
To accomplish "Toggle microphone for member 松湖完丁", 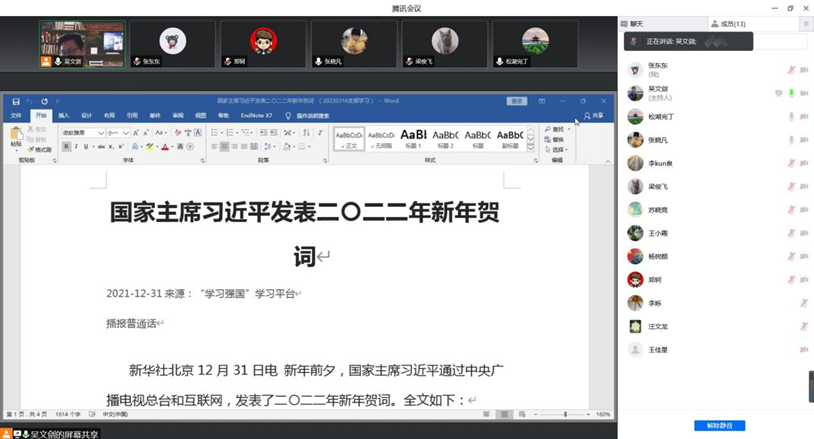I will click(790, 116).
